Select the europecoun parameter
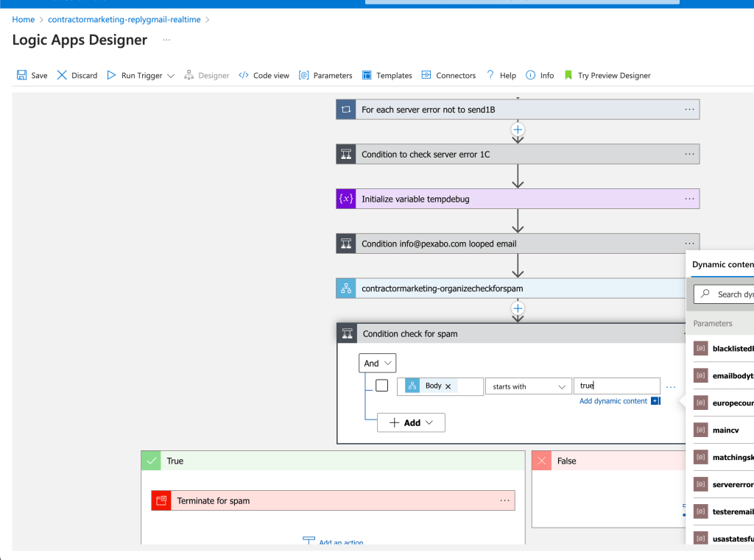Viewport: 754px width, 560px height. [724, 403]
